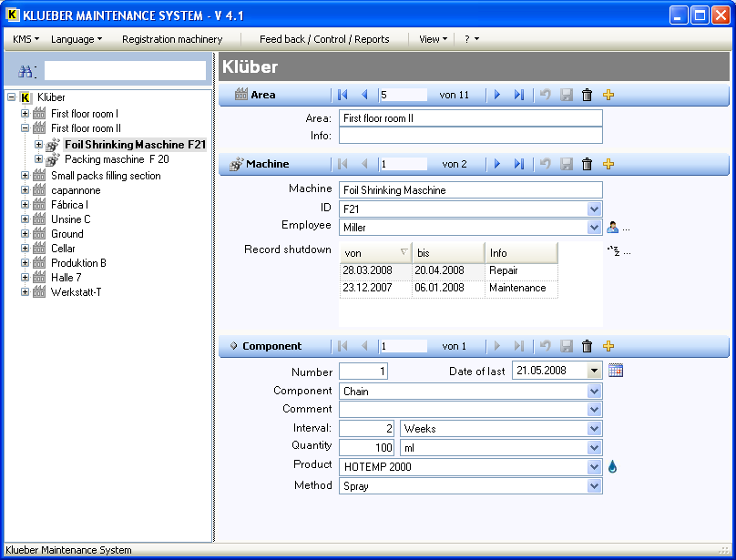Image resolution: width=736 pixels, height=560 pixels.
Task: Open the Comment dropdown
Action: click(x=594, y=410)
